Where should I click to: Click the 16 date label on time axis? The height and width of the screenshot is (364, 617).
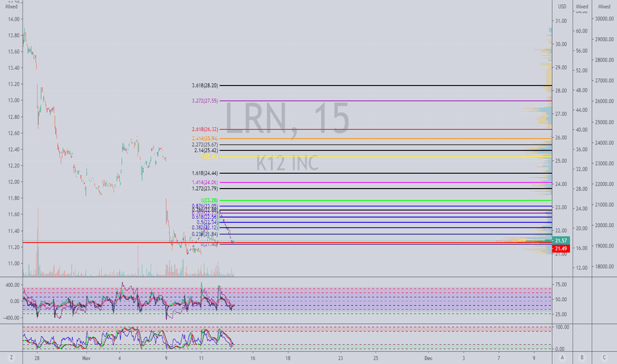[253, 358]
